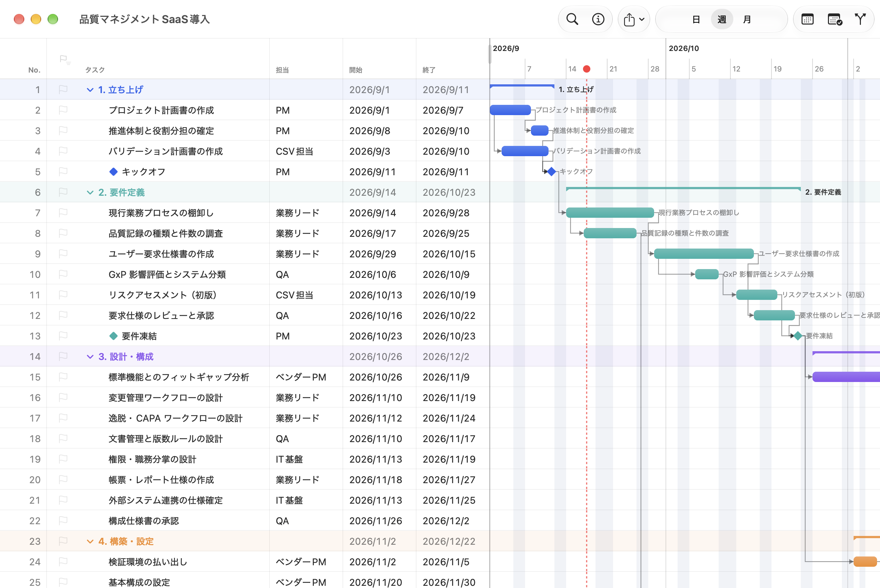Viewport: 880px width, 588px height.
Task: Collapse the 2. 要件定義 group
Action: point(90,192)
